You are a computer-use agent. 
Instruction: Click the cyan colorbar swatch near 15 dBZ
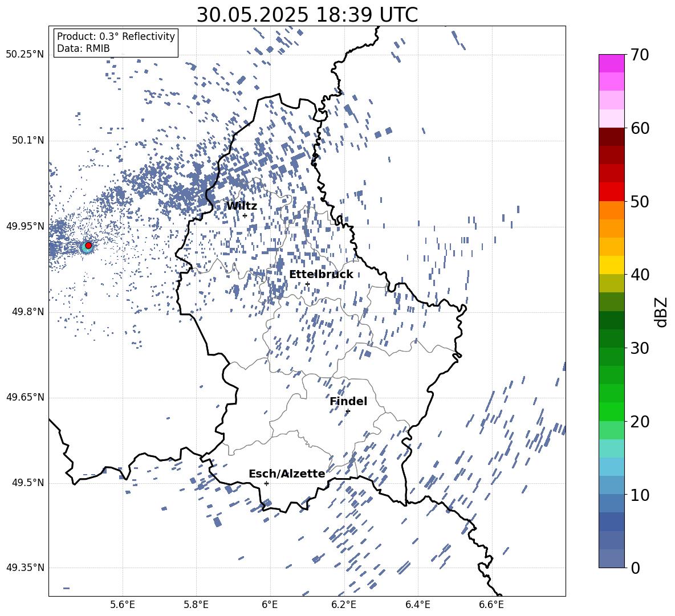tap(612, 448)
